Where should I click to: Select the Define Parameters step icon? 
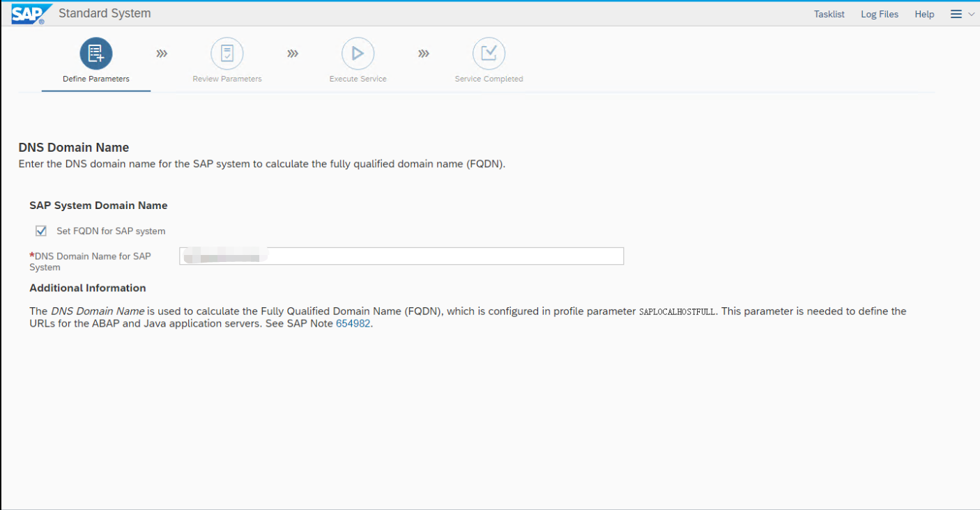click(96, 54)
